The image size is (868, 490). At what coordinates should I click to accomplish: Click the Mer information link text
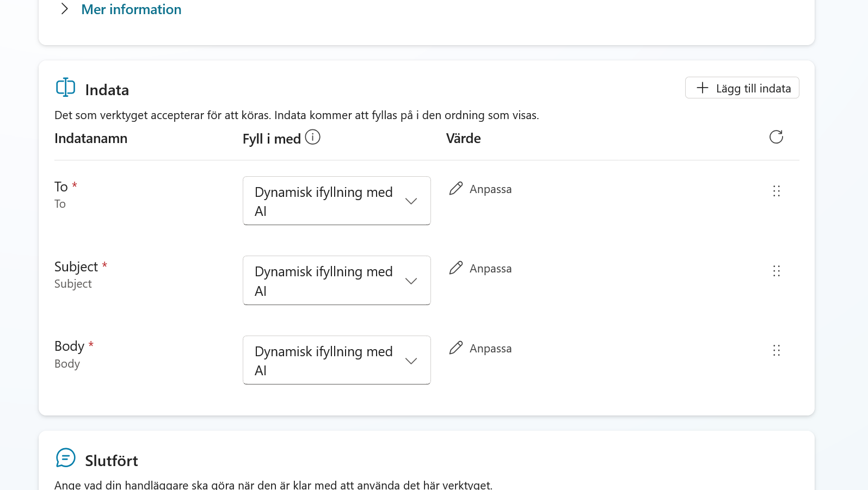[131, 9]
